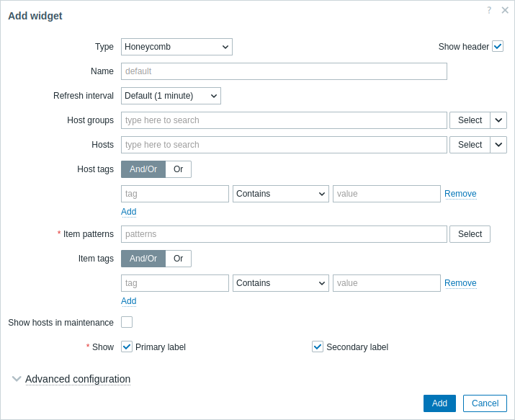The width and height of the screenshot is (515, 420).
Task: Uncheck the Primary label checkbox
Action: click(x=127, y=347)
